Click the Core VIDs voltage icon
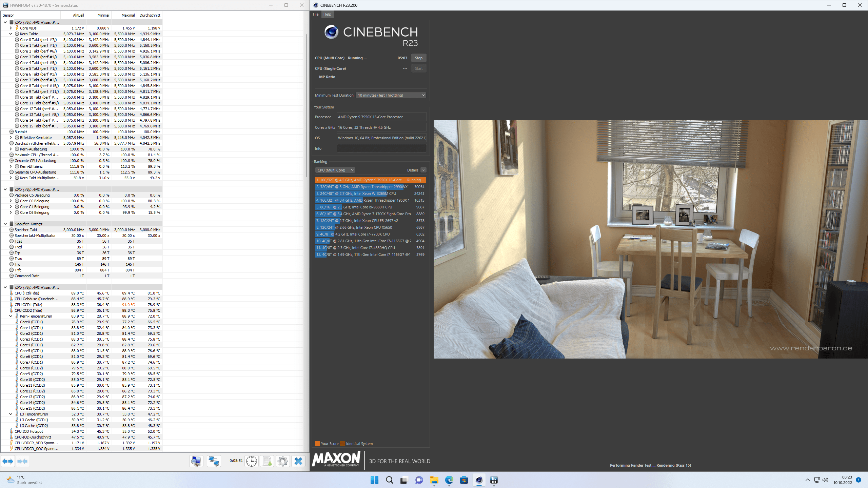 pos(17,28)
